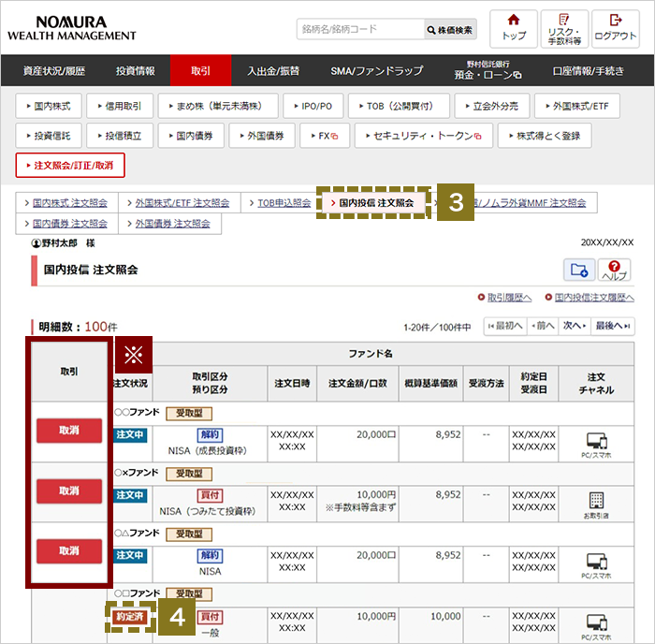The width and height of the screenshot is (655, 644).
Task: Go to 次へ next page
Action: (575, 326)
